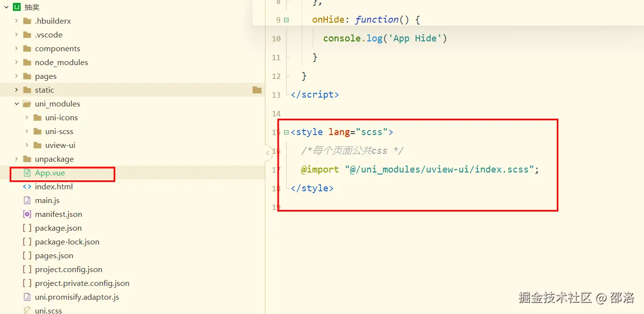Viewport: 644px width, 314px height.
Task: Click the manifest.json gear file icon
Action: 27,214
